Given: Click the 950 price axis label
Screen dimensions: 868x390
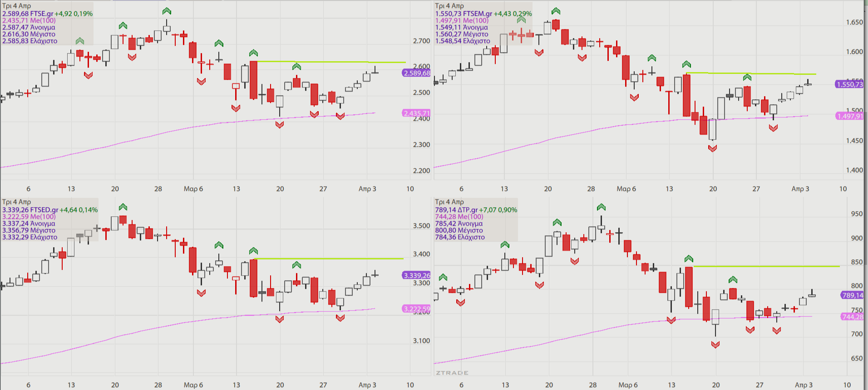Looking at the screenshot, I should [x=857, y=214].
